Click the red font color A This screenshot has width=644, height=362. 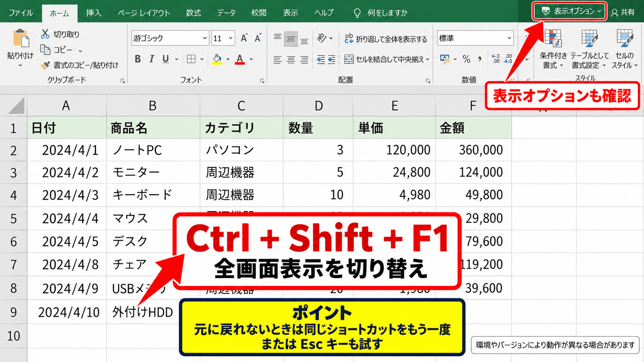click(240, 59)
